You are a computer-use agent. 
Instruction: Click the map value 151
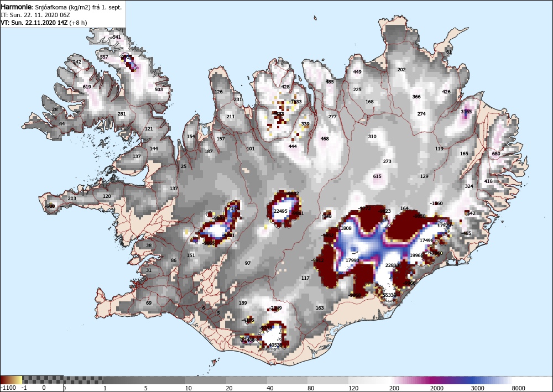point(191,255)
